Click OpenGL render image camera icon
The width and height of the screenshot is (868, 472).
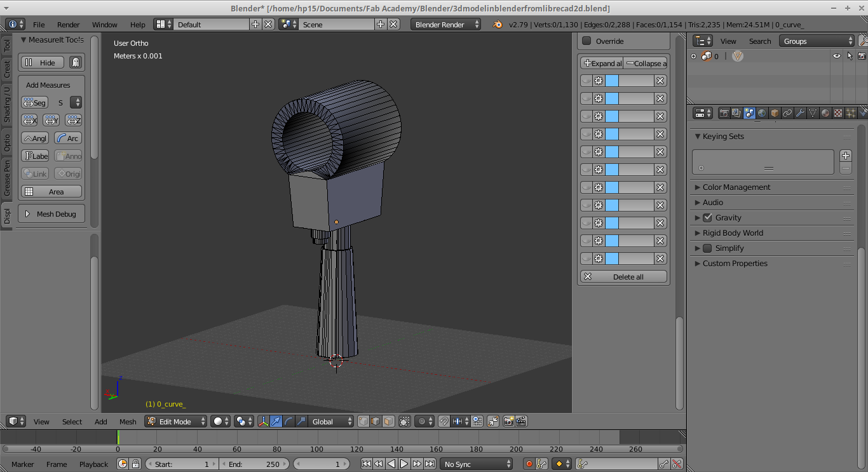[508, 421]
